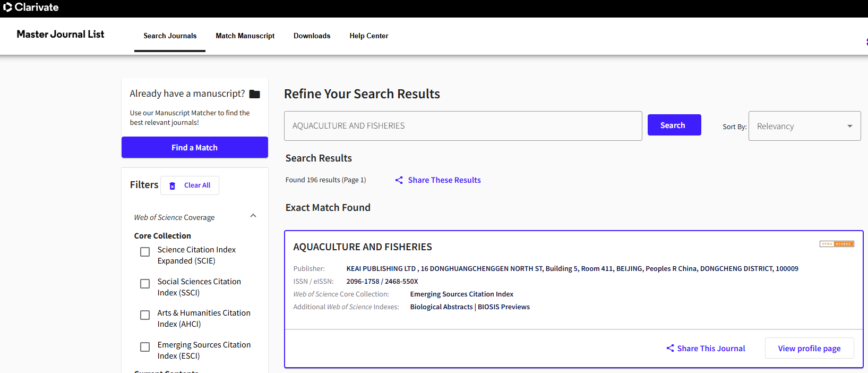
Task: Click the trash icon in Clear All
Action: pos(172,186)
